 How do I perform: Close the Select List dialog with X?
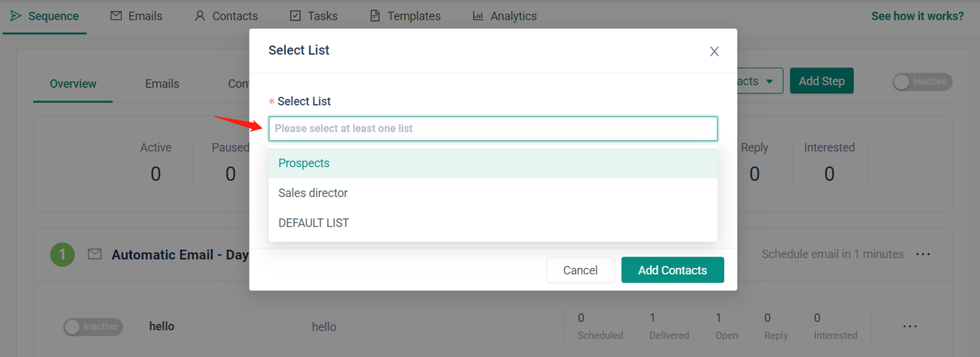[714, 51]
